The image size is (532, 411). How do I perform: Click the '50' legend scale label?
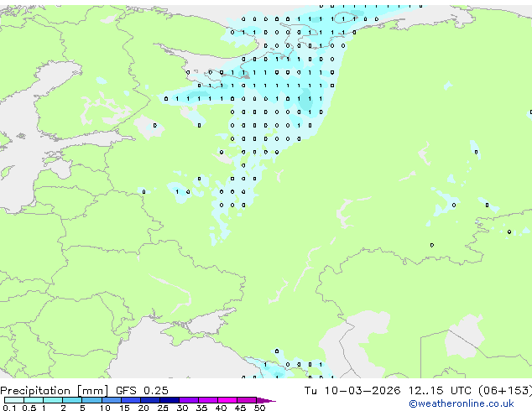[x=259, y=408]
